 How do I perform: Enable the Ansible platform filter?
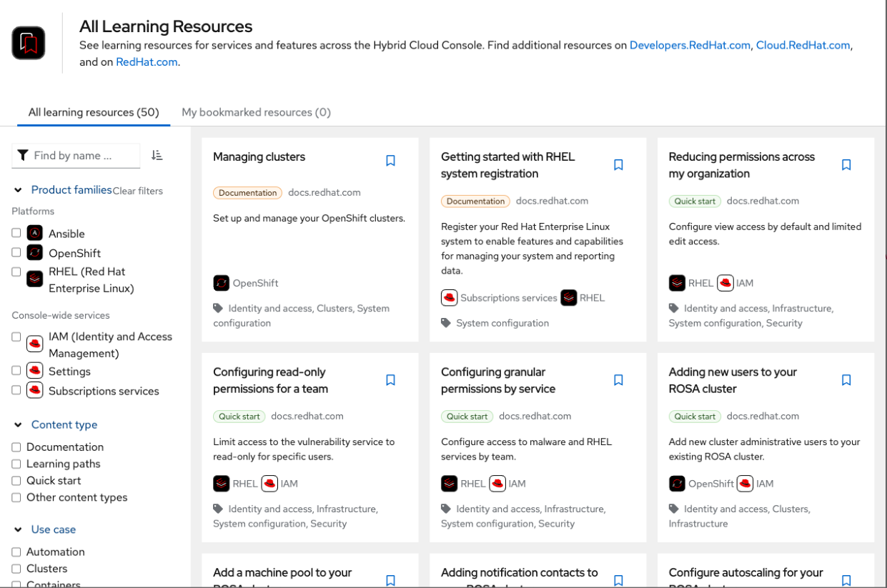16,233
